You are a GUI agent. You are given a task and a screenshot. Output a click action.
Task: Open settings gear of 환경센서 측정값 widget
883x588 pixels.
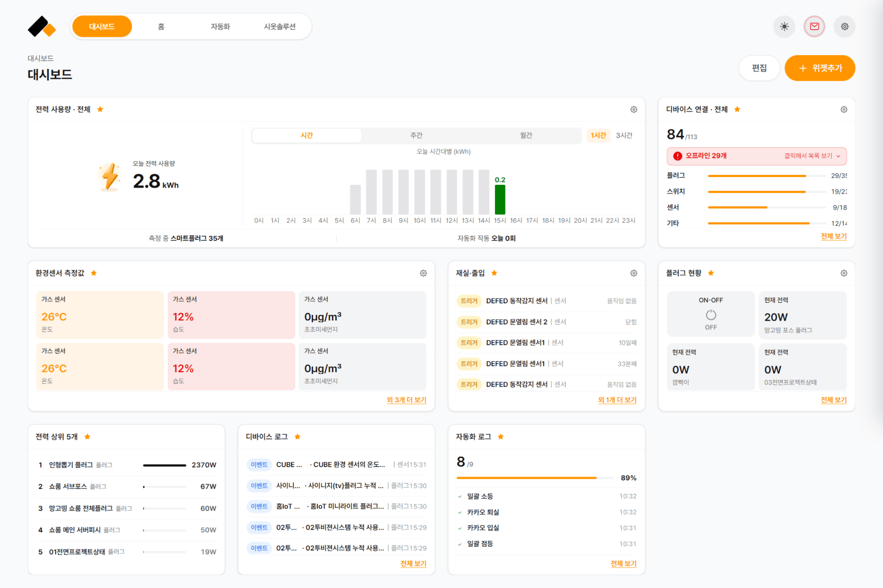point(423,273)
